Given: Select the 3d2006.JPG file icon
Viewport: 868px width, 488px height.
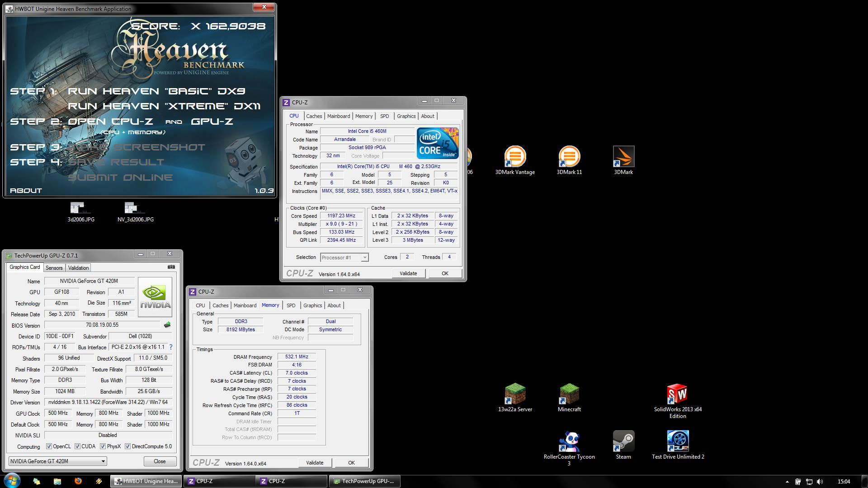Looking at the screenshot, I should pyautogui.click(x=81, y=212).
